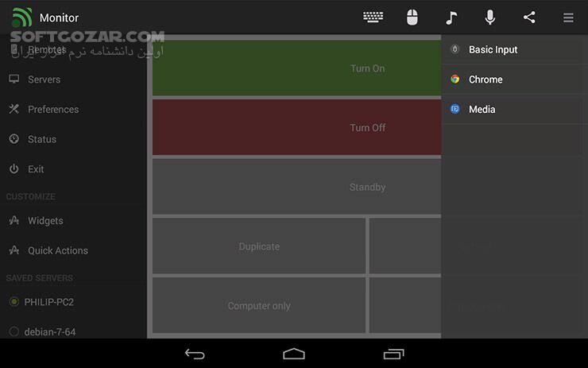This screenshot has height=368, width=588.
Task: Open the Basic Input remote
Action: tap(515, 49)
